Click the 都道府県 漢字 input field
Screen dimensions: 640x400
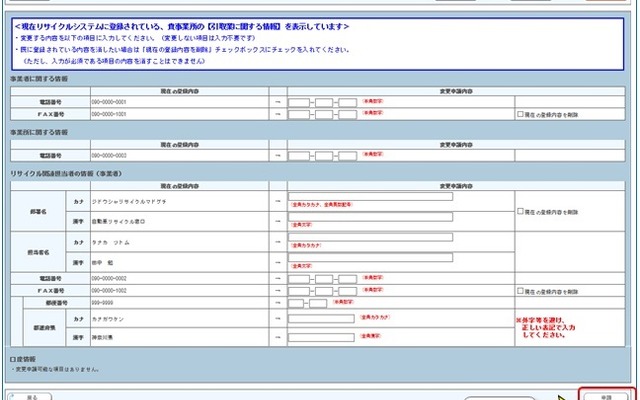tap(321, 338)
